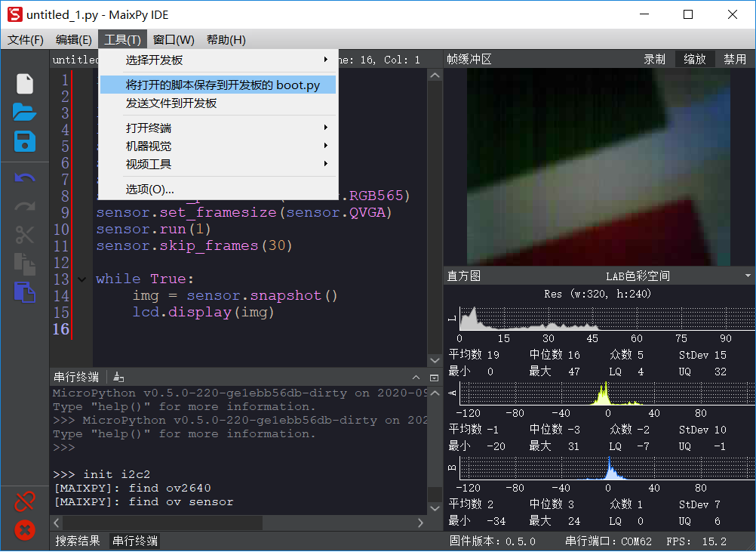This screenshot has width=756, height=552.
Task: Click terminal scroll right arrow
Action: [x=420, y=523]
